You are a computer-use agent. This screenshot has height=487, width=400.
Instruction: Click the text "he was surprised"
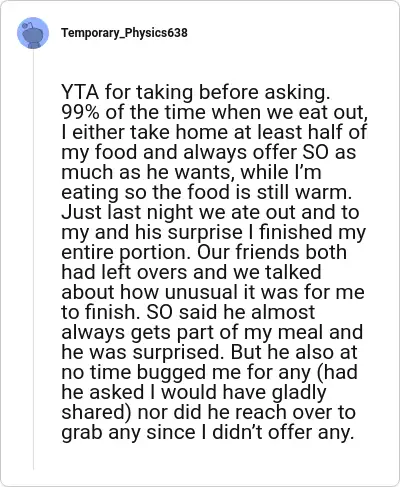coord(142,352)
